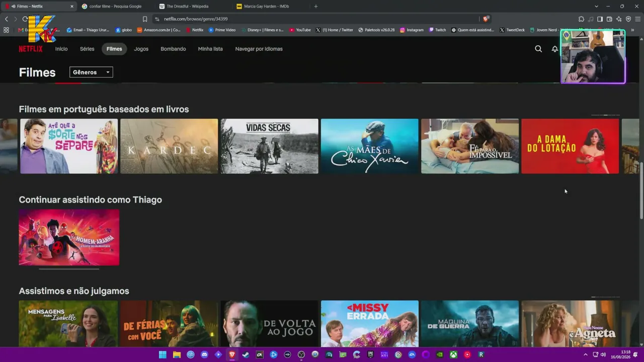Open Windows Start menu
Viewport: 644px width, 362px height.
click(x=163, y=354)
